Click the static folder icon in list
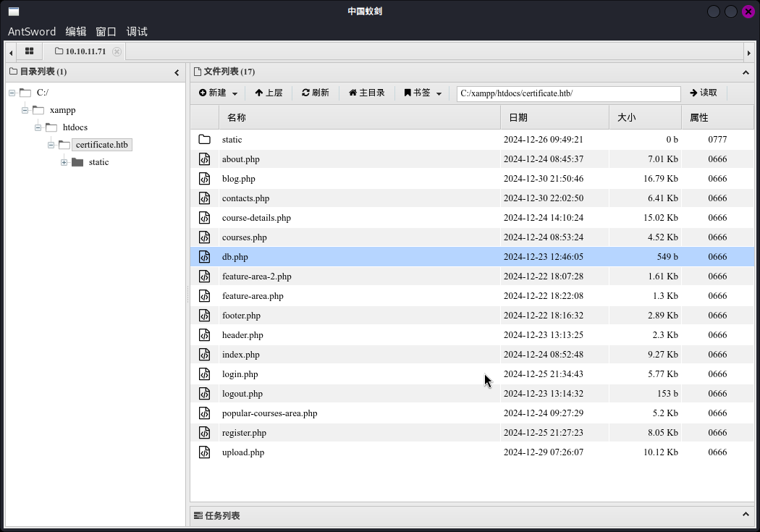The image size is (760, 532). point(205,140)
